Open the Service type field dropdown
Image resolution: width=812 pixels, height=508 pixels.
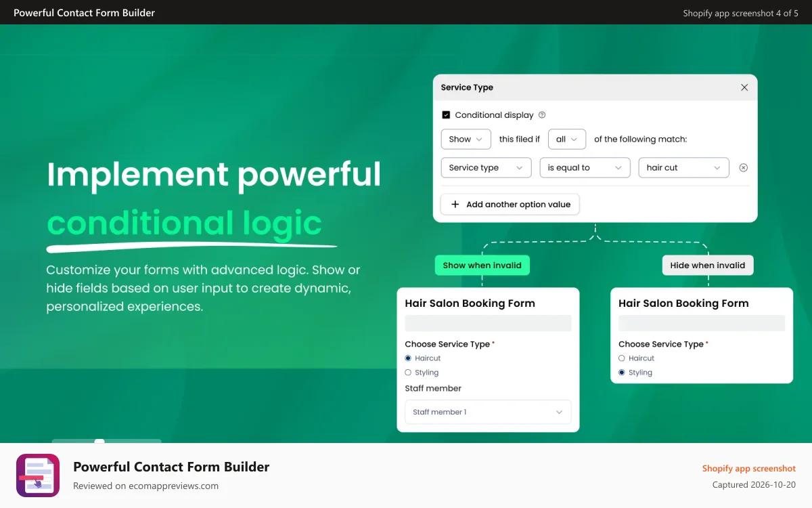pyautogui.click(x=486, y=168)
